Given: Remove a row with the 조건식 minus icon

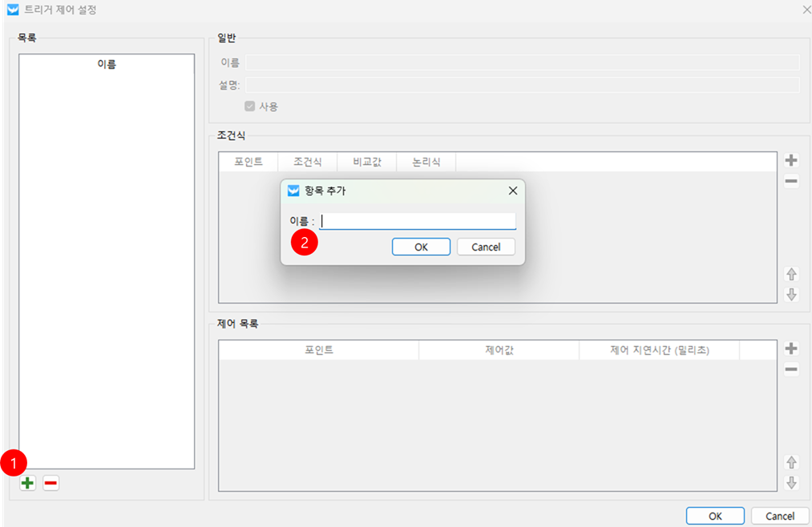Looking at the screenshot, I should (x=791, y=182).
